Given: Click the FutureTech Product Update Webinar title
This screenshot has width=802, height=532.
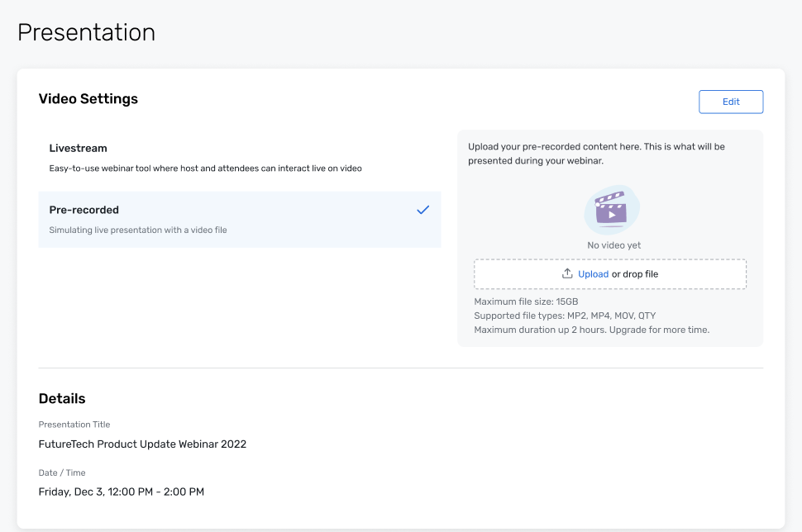Looking at the screenshot, I should [142, 444].
